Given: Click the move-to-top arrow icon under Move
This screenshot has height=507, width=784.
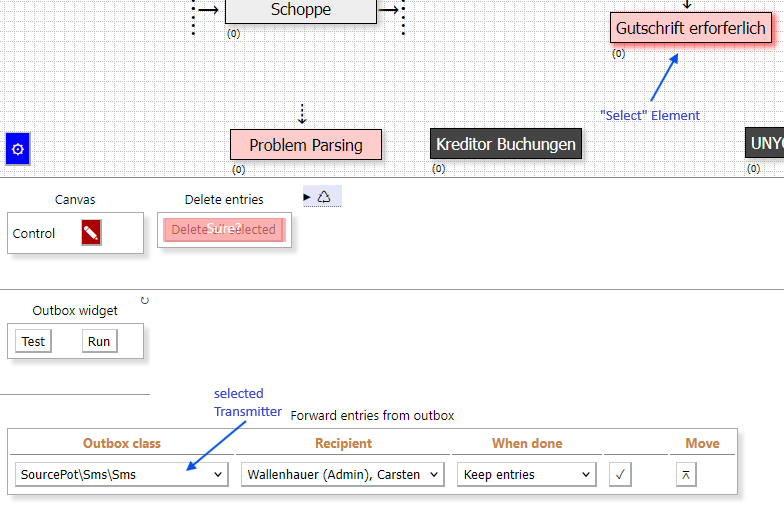Looking at the screenshot, I should [x=686, y=474].
